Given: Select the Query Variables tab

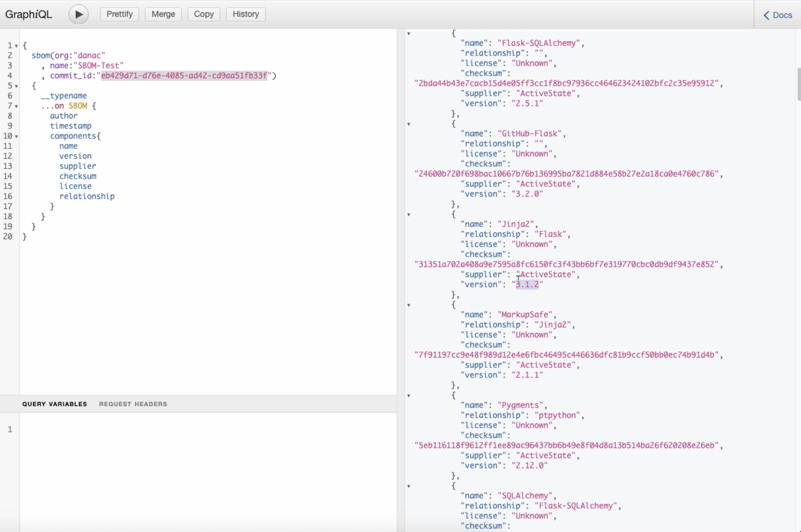Looking at the screenshot, I should click(55, 404).
